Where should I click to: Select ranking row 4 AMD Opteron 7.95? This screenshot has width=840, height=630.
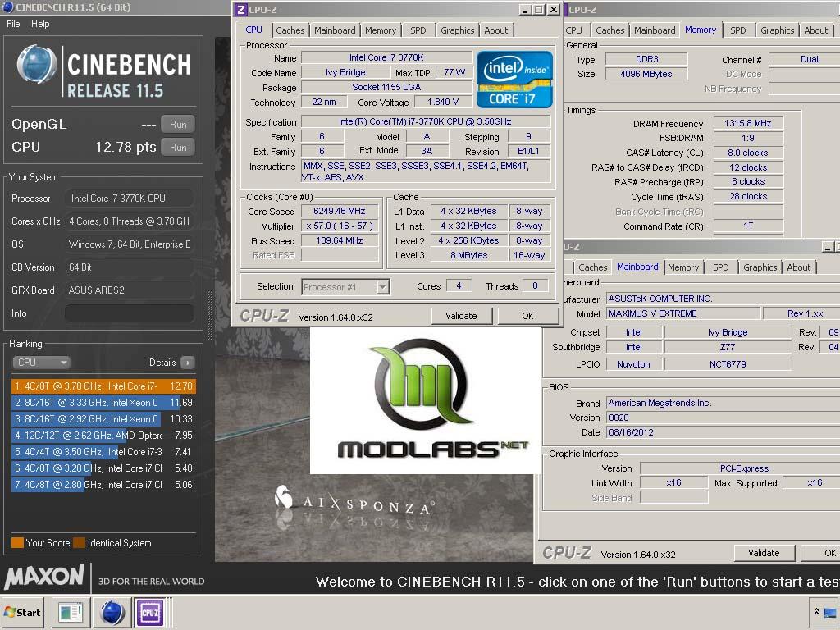(103, 436)
